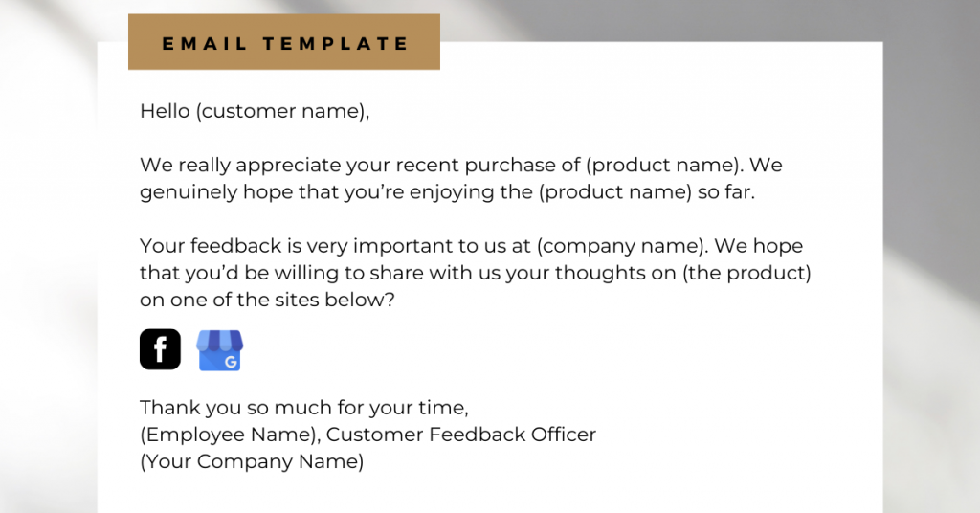
Task: Click the "Thank you so much" closing line
Action: click(x=304, y=408)
